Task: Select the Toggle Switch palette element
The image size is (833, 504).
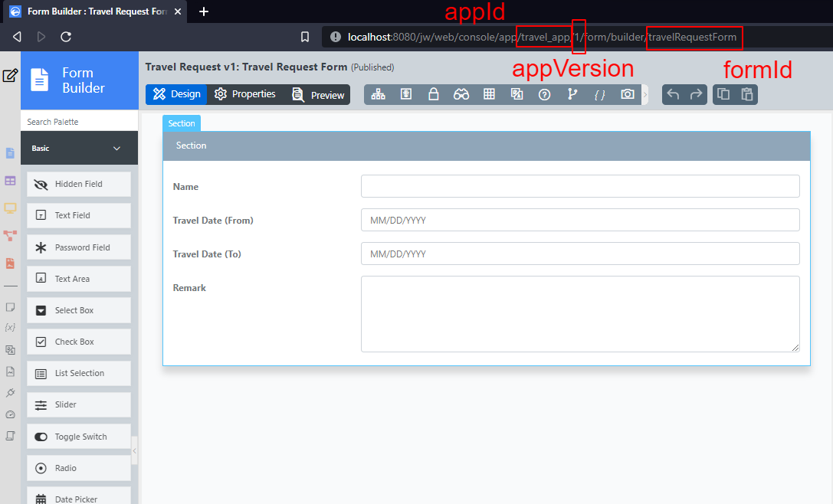Action: coord(79,437)
